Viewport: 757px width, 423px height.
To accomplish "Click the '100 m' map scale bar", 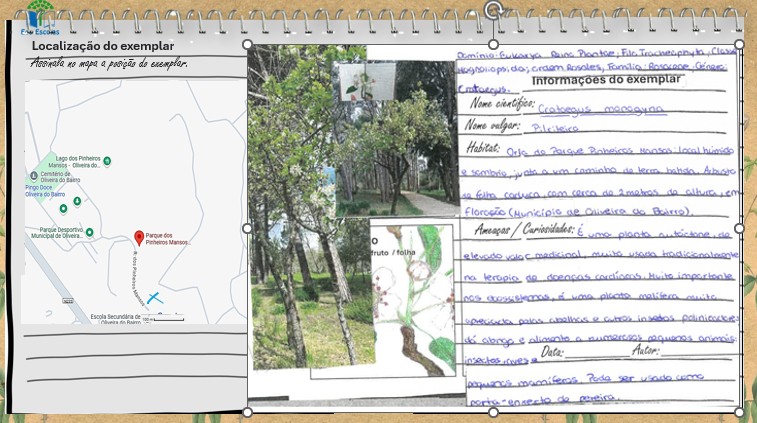I will pos(163,319).
